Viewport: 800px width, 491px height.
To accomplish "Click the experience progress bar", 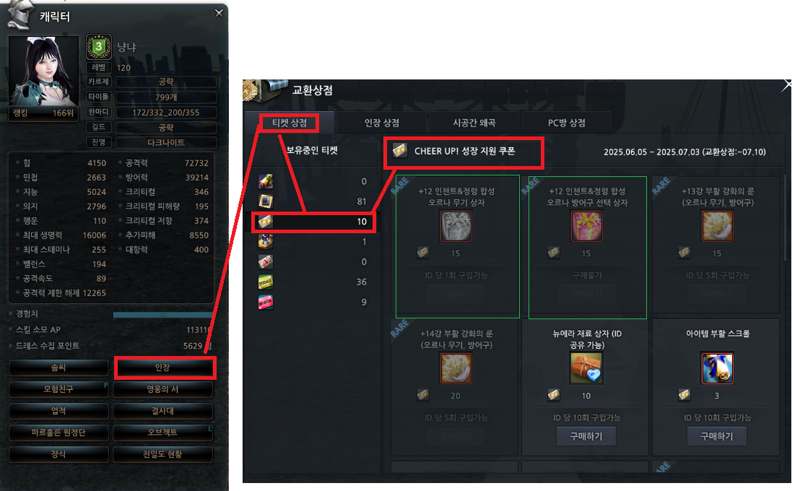I will click(163, 315).
